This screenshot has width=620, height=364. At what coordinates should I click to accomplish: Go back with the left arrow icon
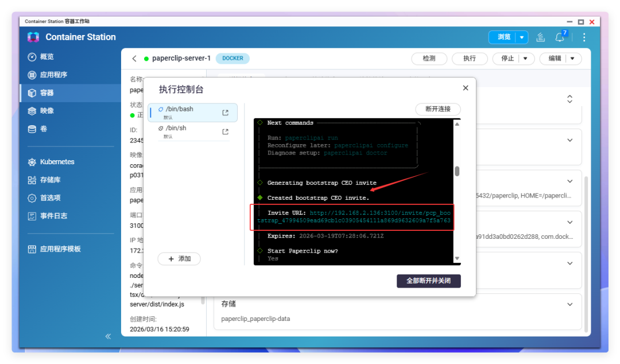[x=134, y=59]
